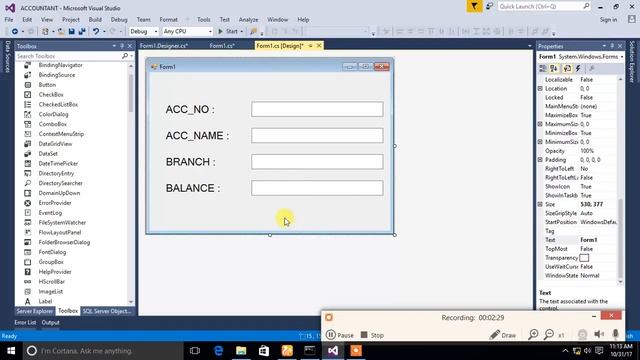Screen dimensions: 640x360
Task: Click the Undo toolbar button
Action: tap(96, 31)
